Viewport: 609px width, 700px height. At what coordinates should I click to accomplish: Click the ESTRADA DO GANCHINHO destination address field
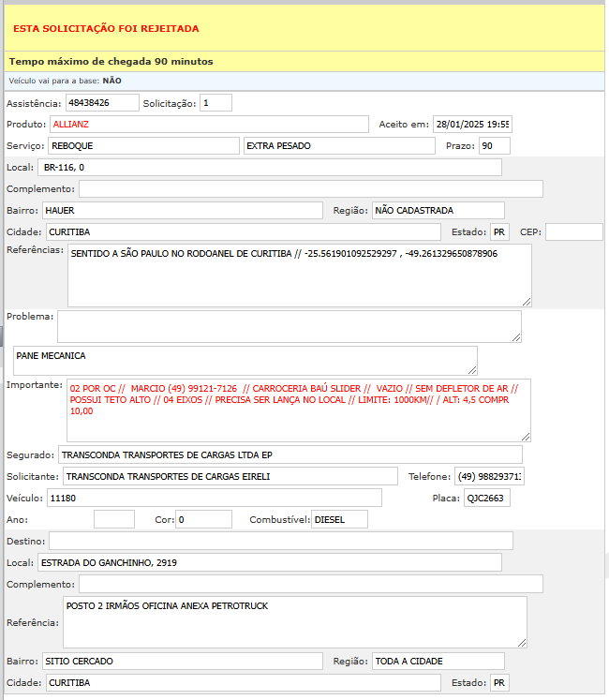click(270, 562)
